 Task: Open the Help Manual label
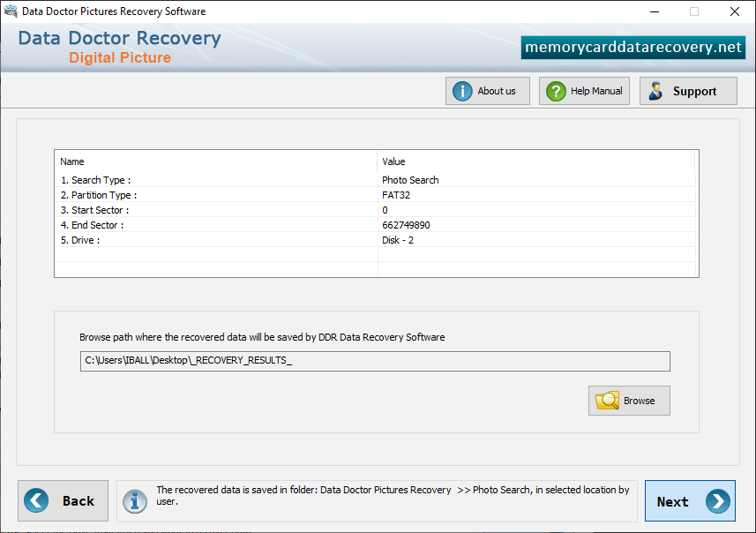(x=596, y=91)
